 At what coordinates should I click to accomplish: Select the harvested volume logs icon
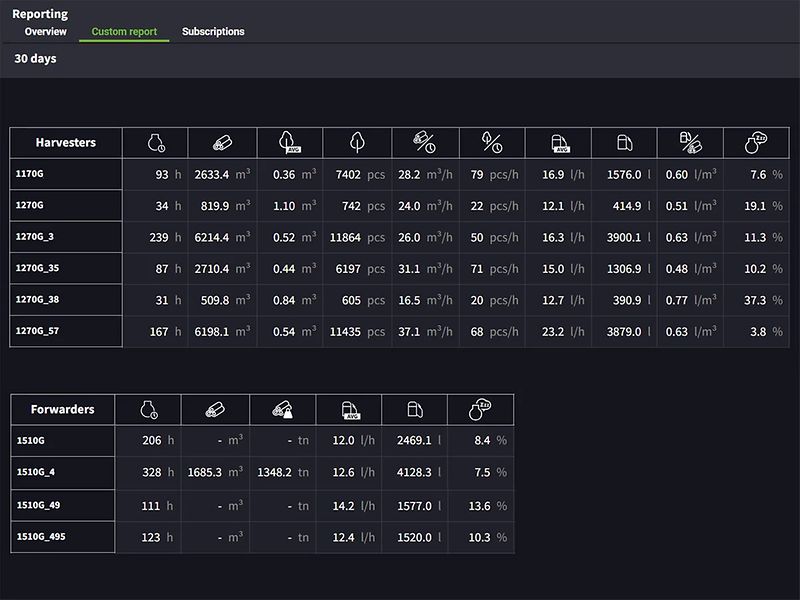pos(221,142)
